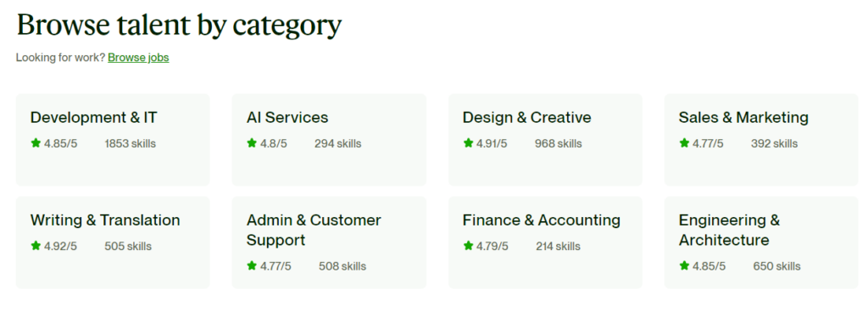Open the Browse jobs link
Viewport: 868px width, 317px height.
click(138, 58)
